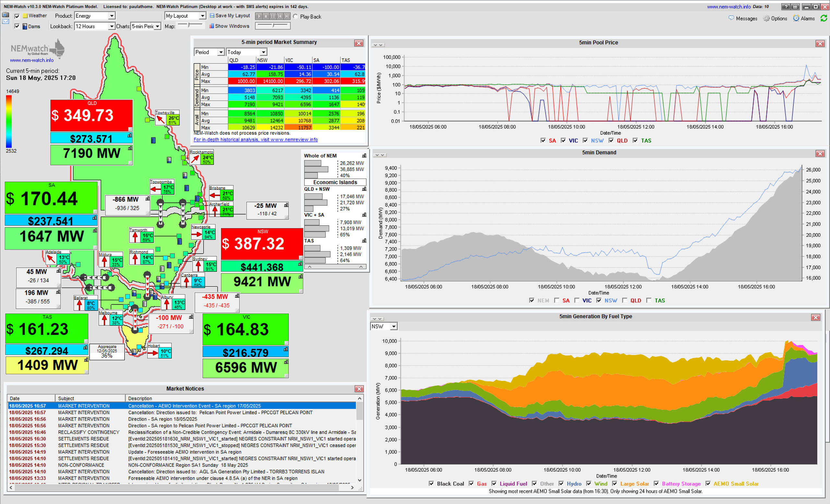Click chart icon on TAS 1409 MW tile
This screenshot has width=830, height=504.
pyautogui.click(x=86, y=360)
